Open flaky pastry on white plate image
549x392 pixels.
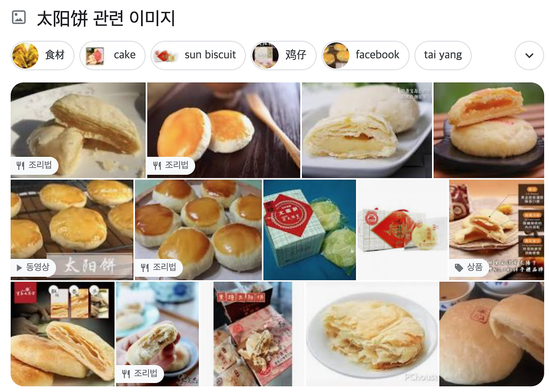click(372, 334)
